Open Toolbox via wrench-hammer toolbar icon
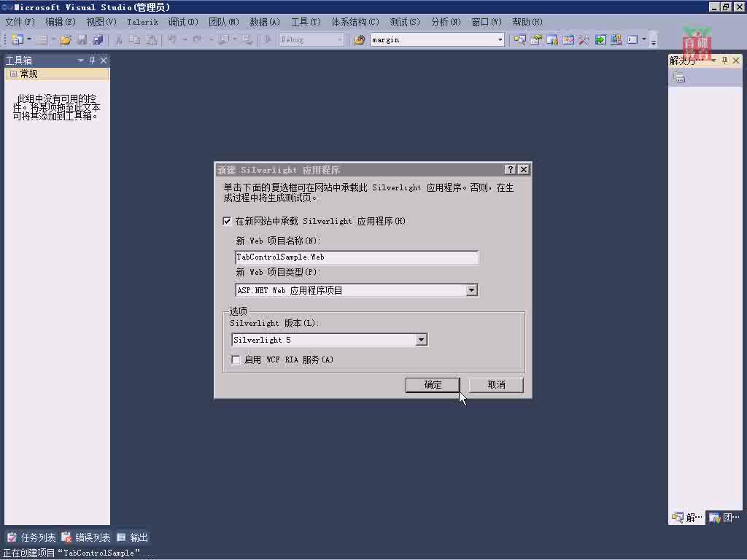The image size is (747, 560). point(584,40)
